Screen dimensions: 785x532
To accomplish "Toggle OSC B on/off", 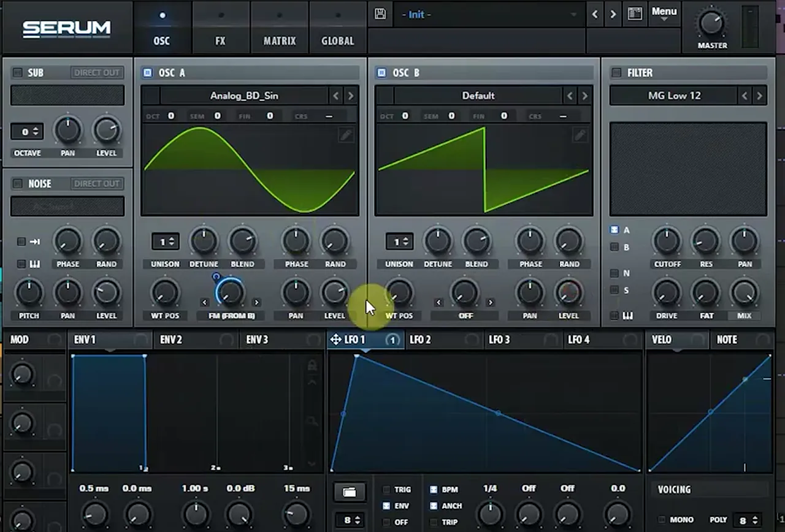I will (x=381, y=72).
